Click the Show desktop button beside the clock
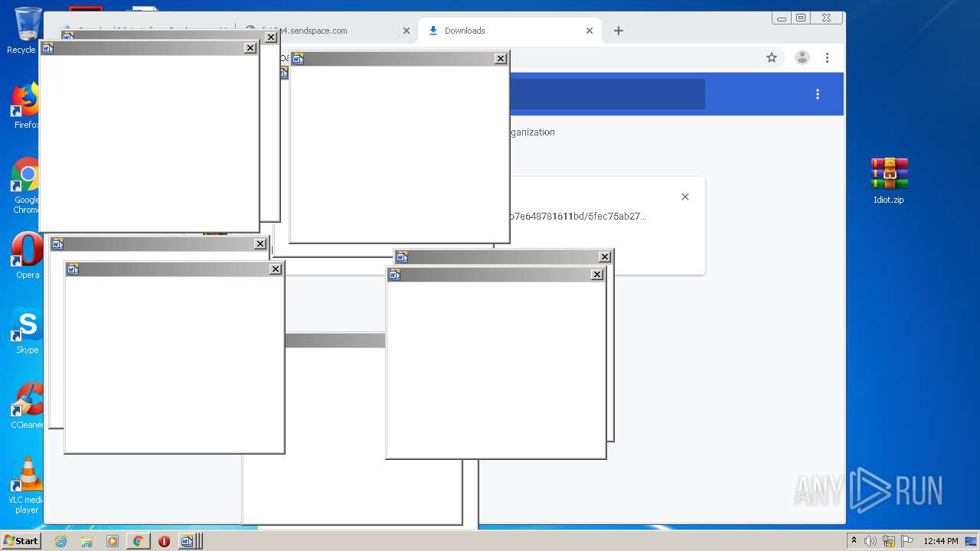 tap(972, 541)
